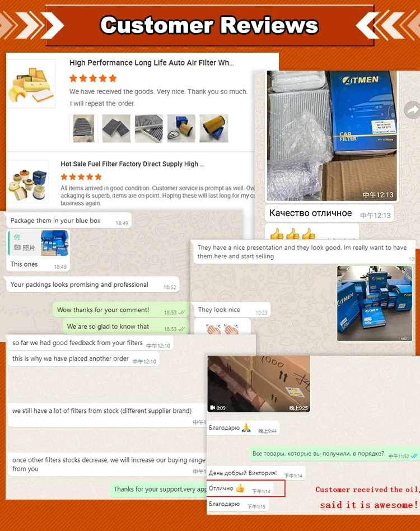Open the air filter product image

31,83
